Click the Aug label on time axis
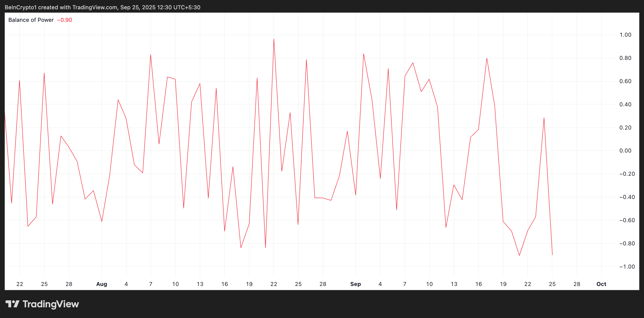Screen dimensions: 644x318 102,284
